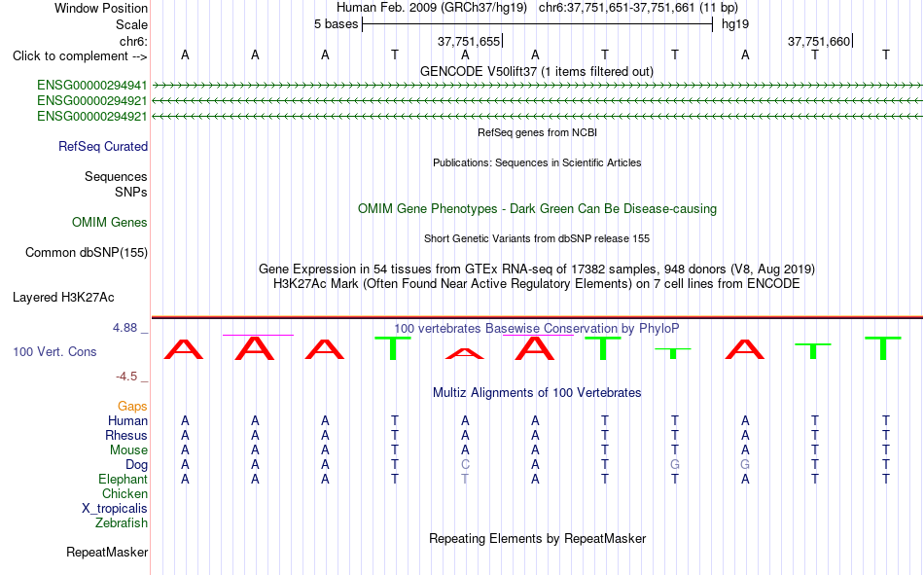Screen dimensions: 924x575
Task: Click the Elephant row's grey T base
Action: point(465,479)
